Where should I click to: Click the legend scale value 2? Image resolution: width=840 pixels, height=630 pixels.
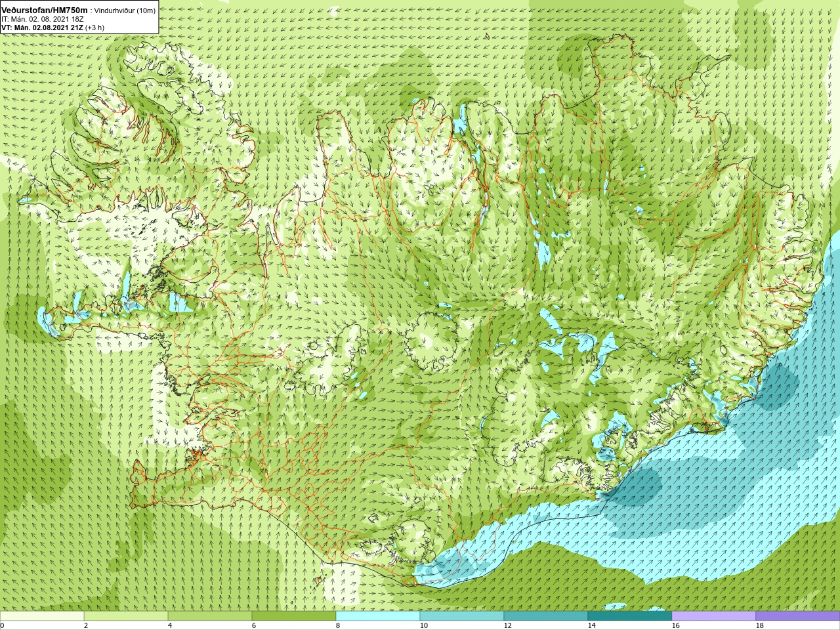[86, 625]
